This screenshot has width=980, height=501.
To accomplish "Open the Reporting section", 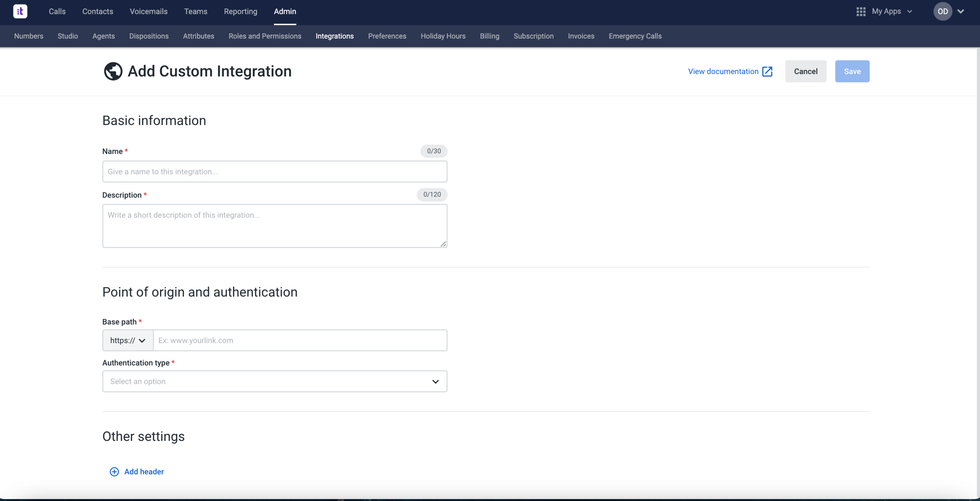I will coord(241,11).
